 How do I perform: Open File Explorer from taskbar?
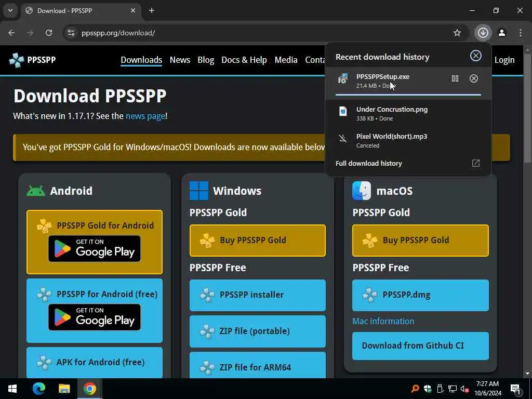click(64, 389)
